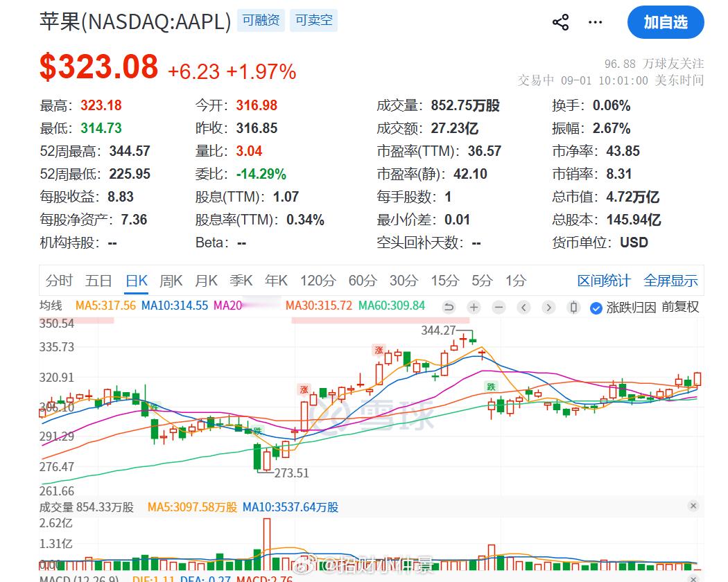
Task: Click the price $323.08
Action: (99, 67)
